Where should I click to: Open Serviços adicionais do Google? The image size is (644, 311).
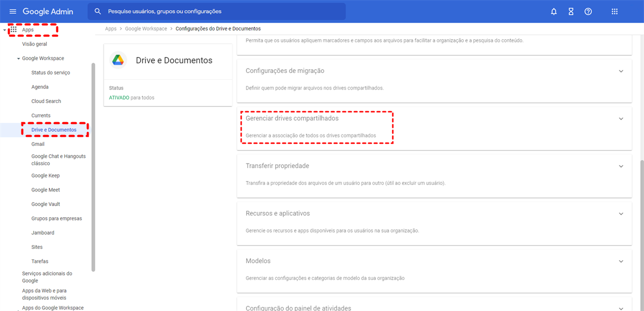(47, 277)
